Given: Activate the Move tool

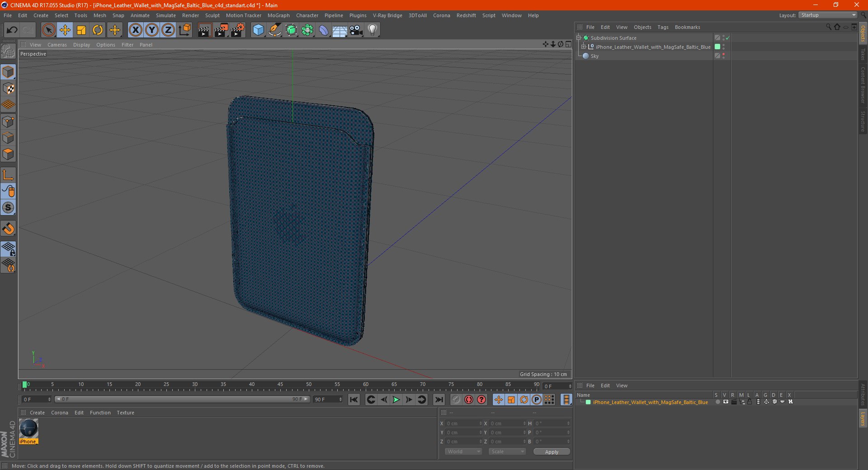Looking at the screenshot, I should pyautogui.click(x=65, y=30).
